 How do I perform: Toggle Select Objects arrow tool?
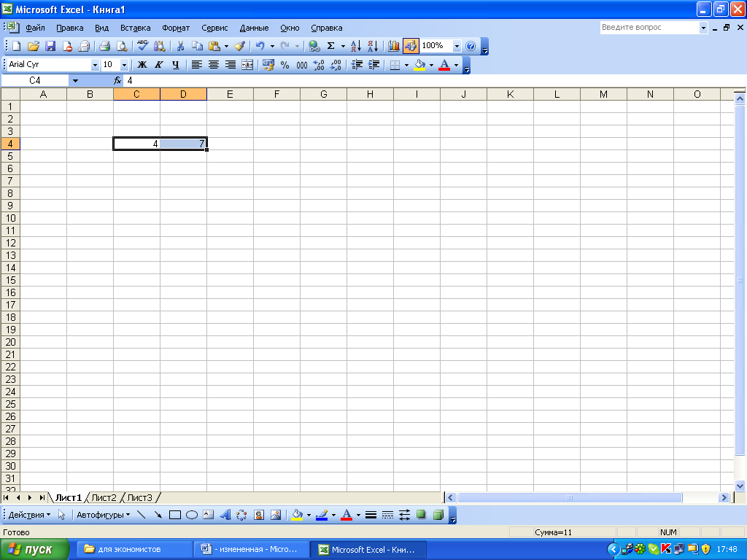click(61, 515)
